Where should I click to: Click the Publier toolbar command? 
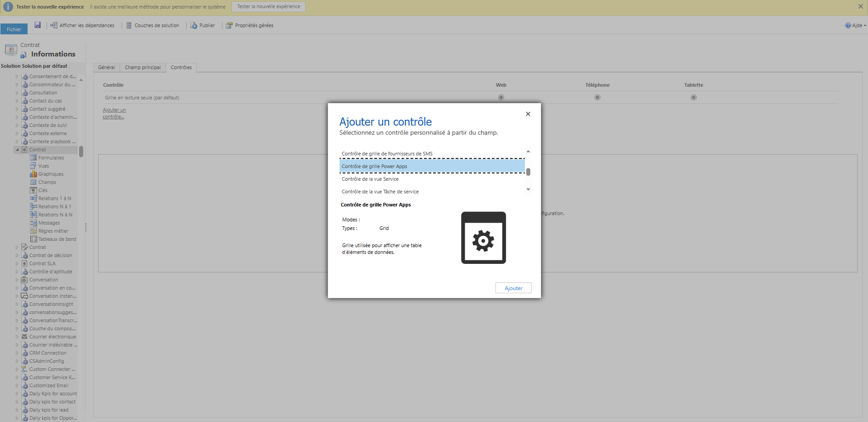pyautogui.click(x=203, y=25)
